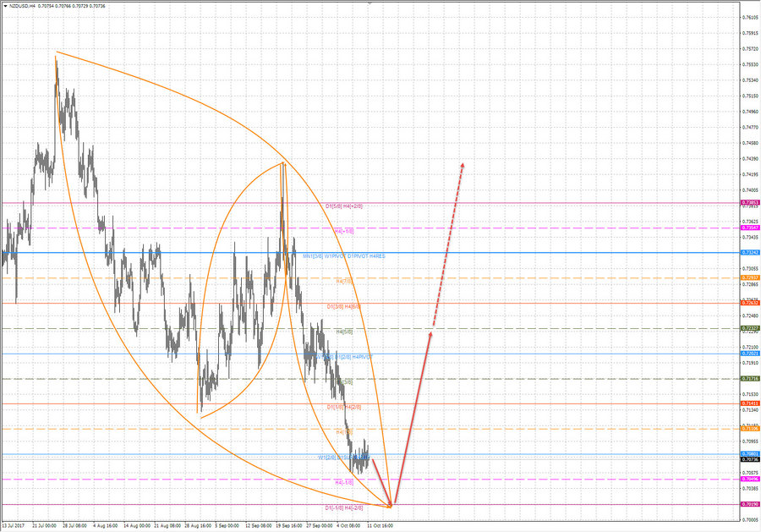761x532 pixels.
Task: Click the 0.76105 value on price axis
Action: (750, 18)
